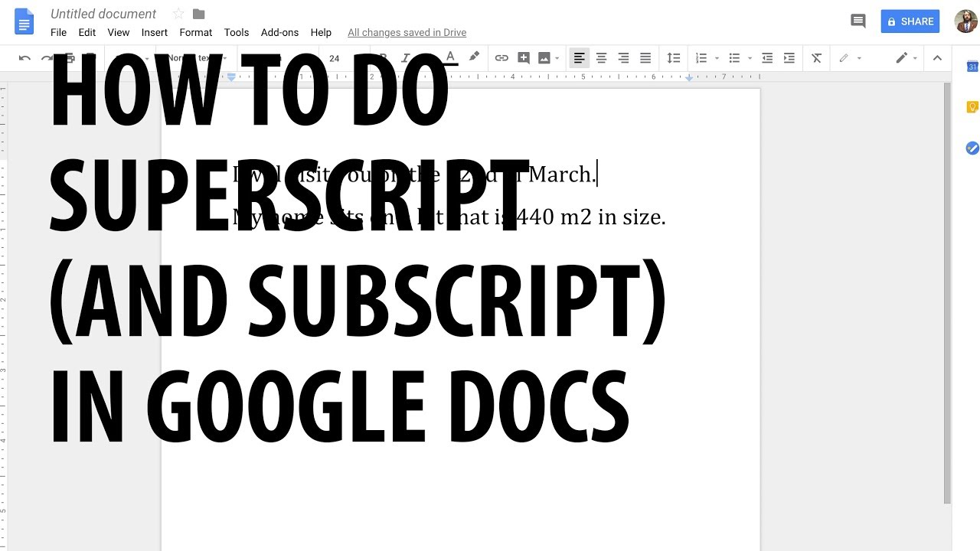This screenshot has width=980, height=551.
Task: Open the Format menu
Action: pos(196,32)
